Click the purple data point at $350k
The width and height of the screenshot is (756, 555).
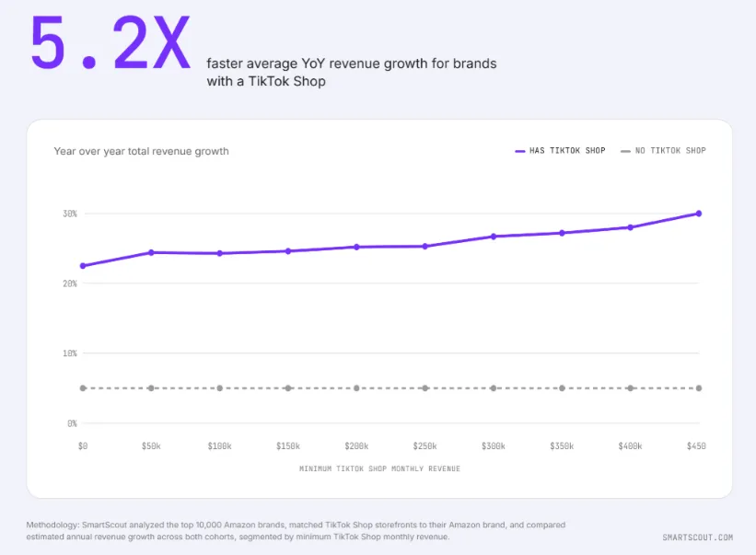[x=563, y=233]
